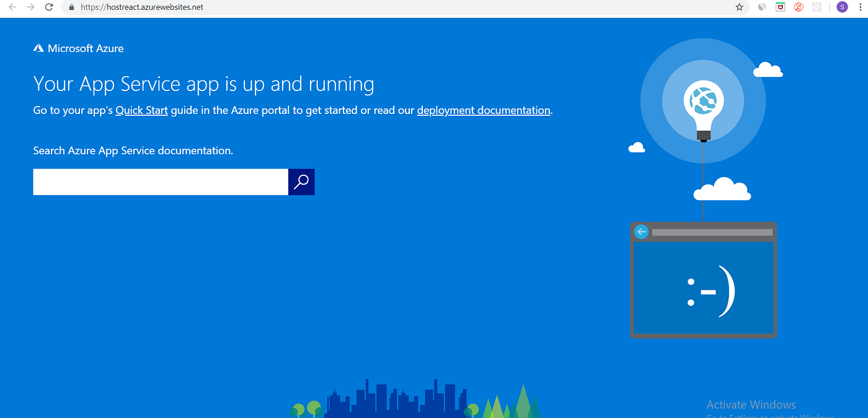Toggle bookmark with the star icon

738,7
